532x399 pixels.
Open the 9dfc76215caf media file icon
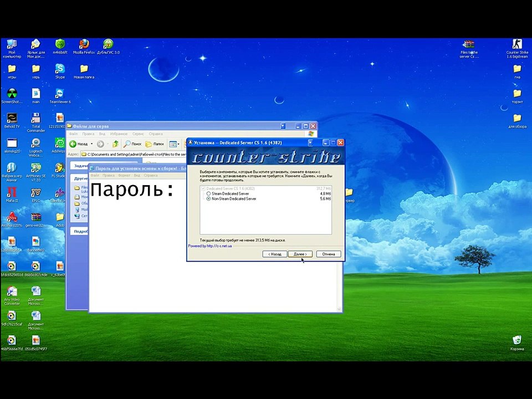pyautogui.click(x=12, y=319)
